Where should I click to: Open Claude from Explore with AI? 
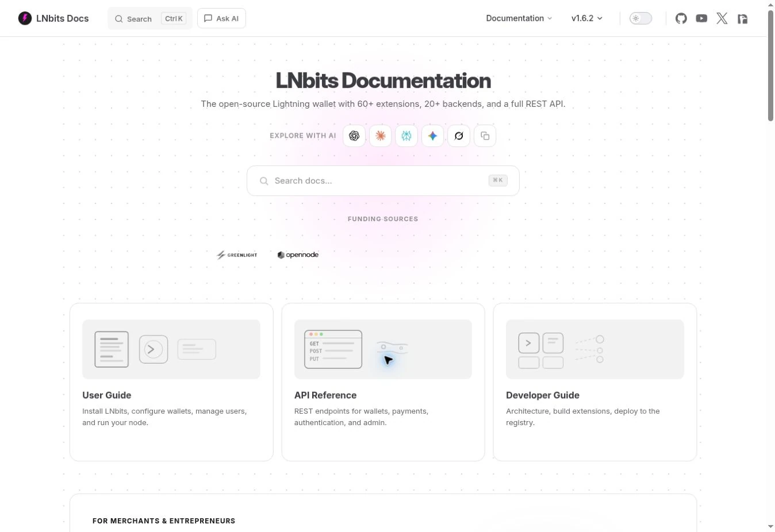click(x=380, y=136)
